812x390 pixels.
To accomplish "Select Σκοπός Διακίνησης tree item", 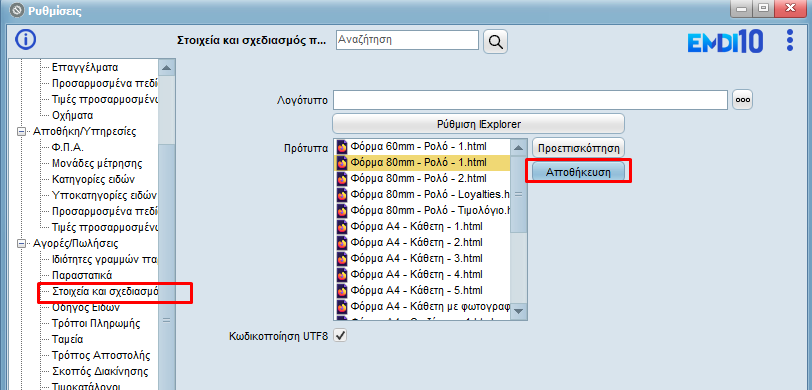I will (100, 372).
